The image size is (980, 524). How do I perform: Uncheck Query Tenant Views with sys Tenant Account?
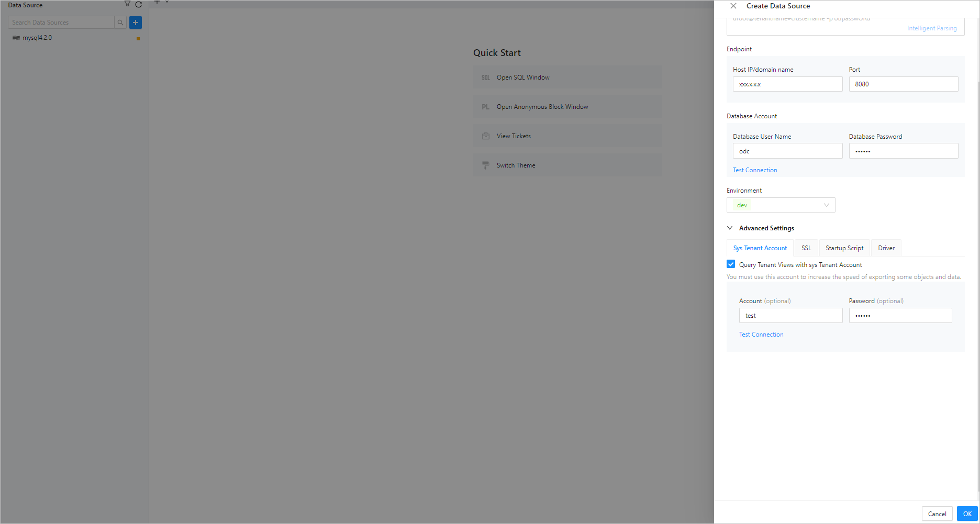[x=731, y=264]
